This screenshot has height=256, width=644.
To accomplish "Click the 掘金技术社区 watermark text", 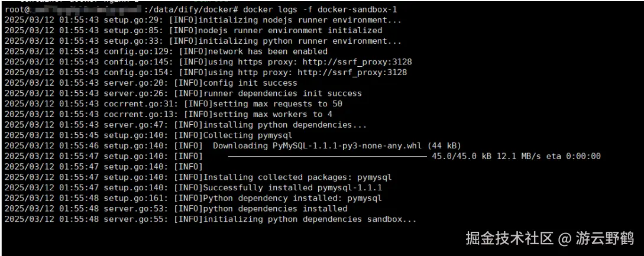I will tap(509, 238).
